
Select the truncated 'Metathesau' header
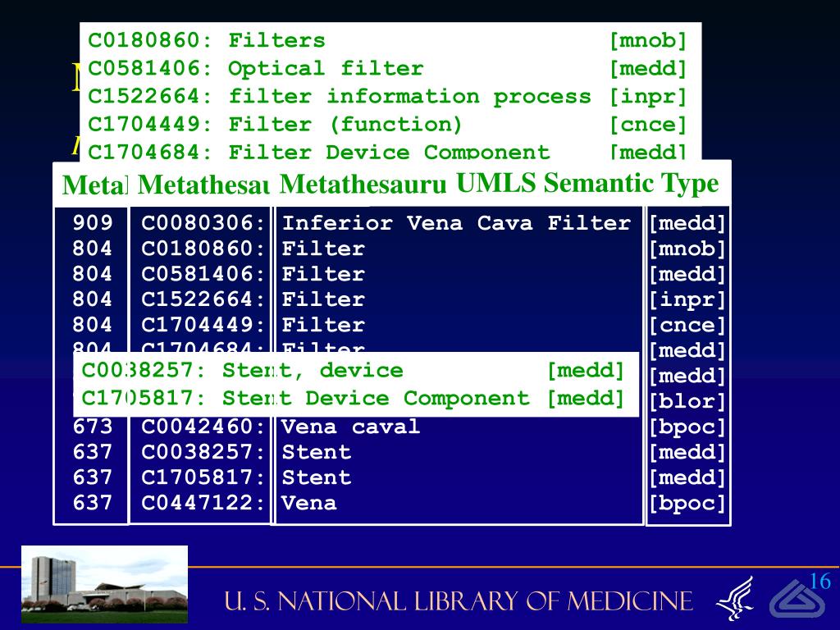(x=203, y=185)
